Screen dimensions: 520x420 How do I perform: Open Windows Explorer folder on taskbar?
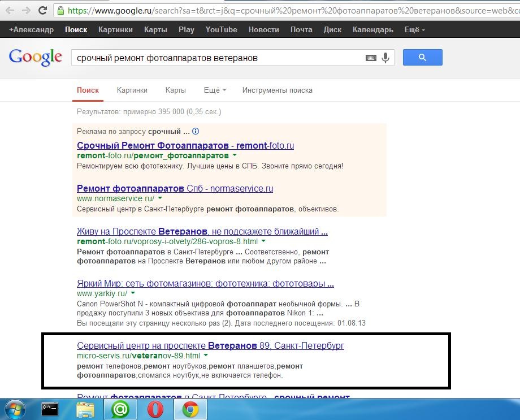point(85,409)
